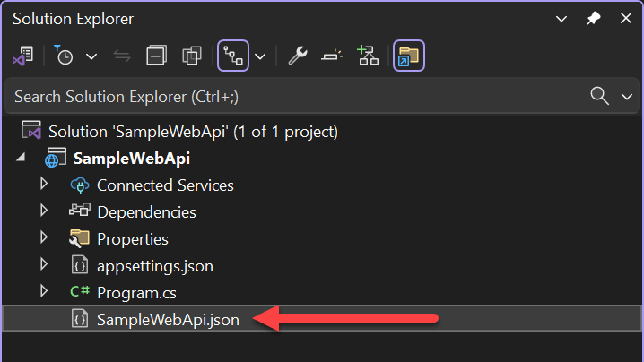Click the view diagram icon with plus
644x362 pixels.
(368, 56)
